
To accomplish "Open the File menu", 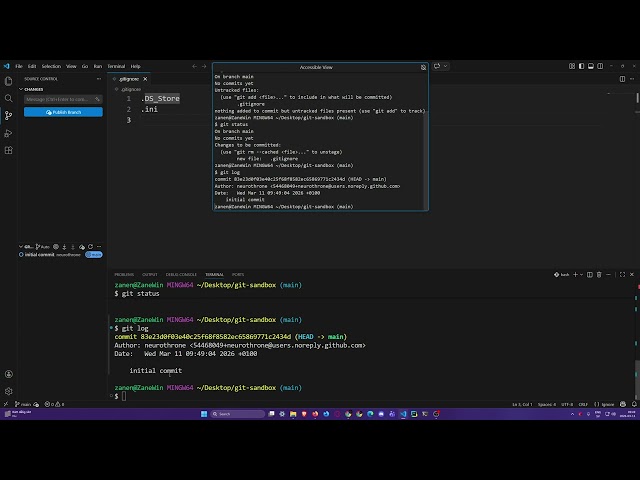I will (19, 66).
